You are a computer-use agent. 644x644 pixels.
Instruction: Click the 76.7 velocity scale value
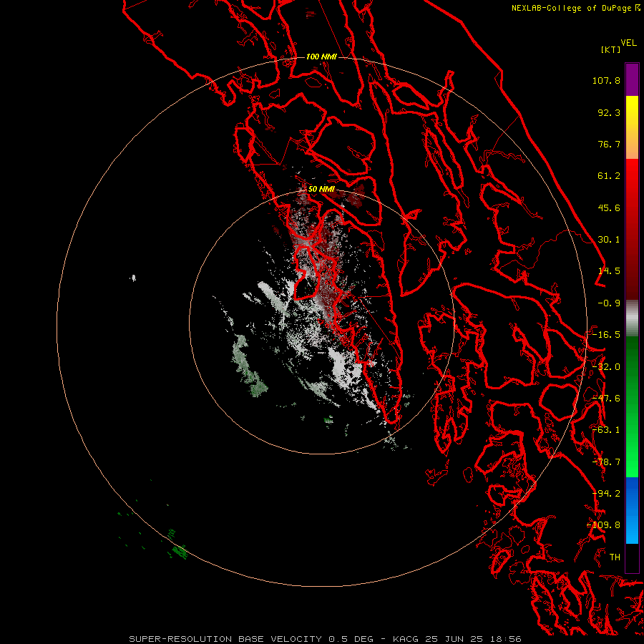(609, 144)
